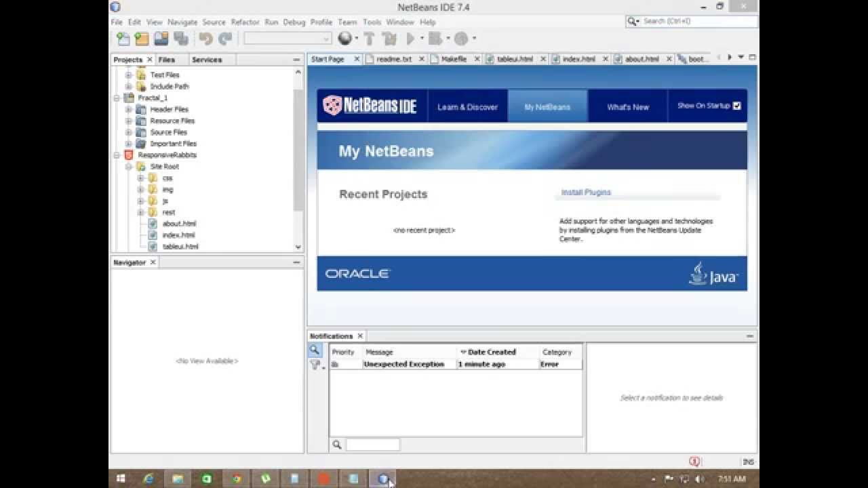Viewport: 868px width, 488px height.
Task: Click the Save All toolbar icon
Action: tap(180, 39)
